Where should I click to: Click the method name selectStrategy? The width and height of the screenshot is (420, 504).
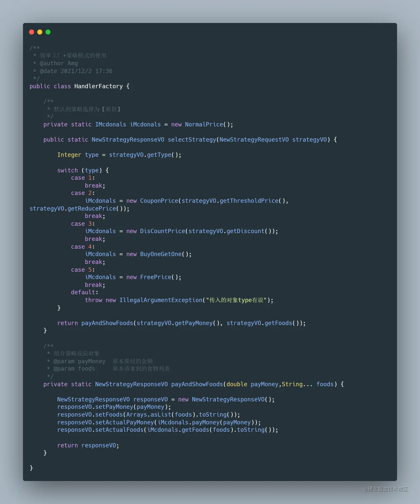[192, 140]
